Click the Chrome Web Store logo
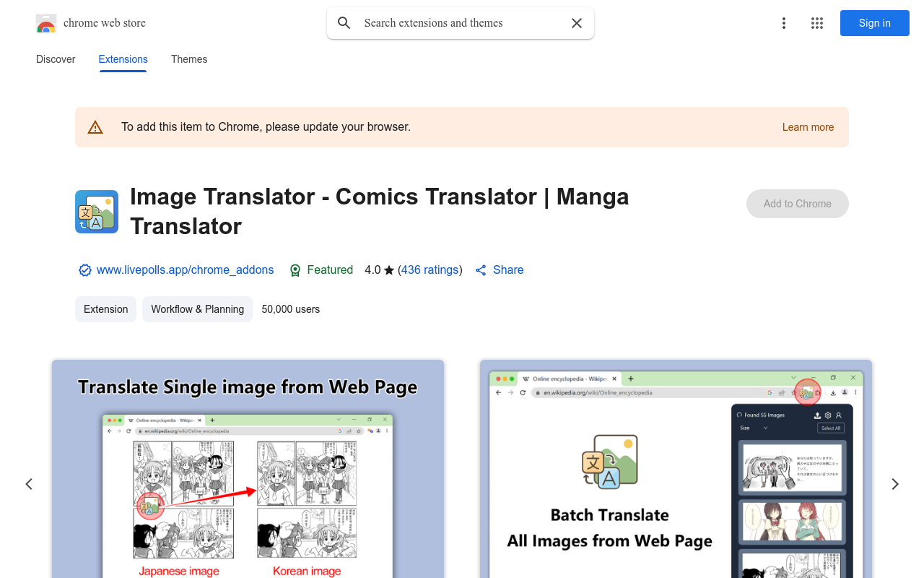 coord(46,23)
